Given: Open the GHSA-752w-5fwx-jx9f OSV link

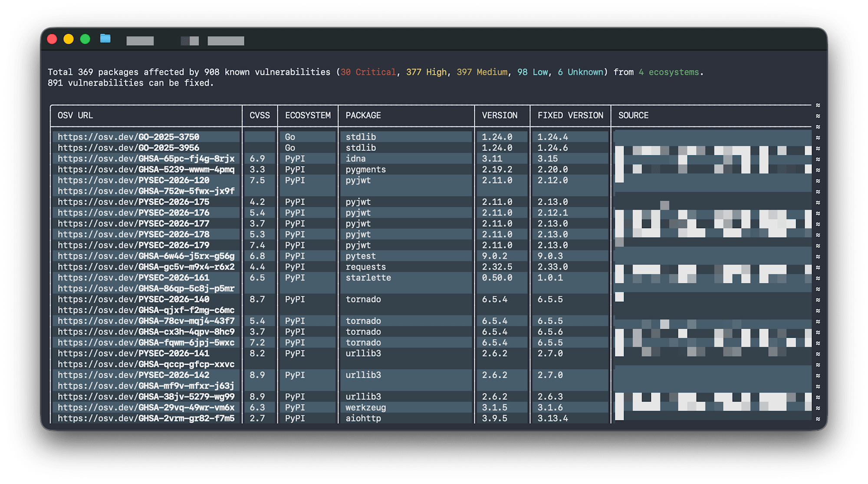Looking at the screenshot, I should 146,191.
